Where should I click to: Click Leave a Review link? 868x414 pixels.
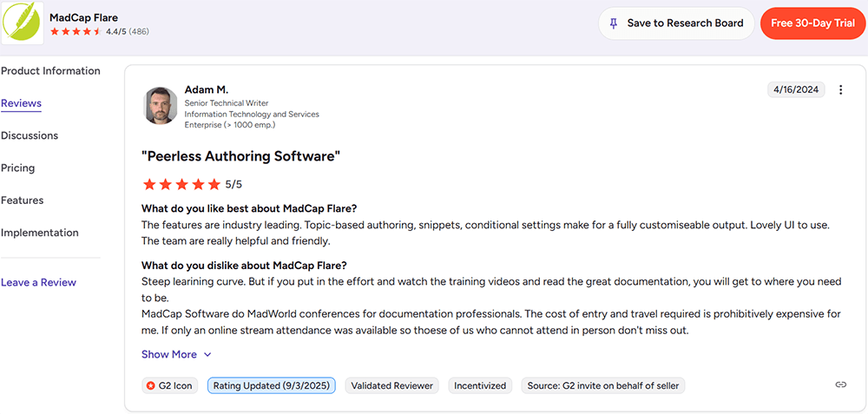(39, 282)
